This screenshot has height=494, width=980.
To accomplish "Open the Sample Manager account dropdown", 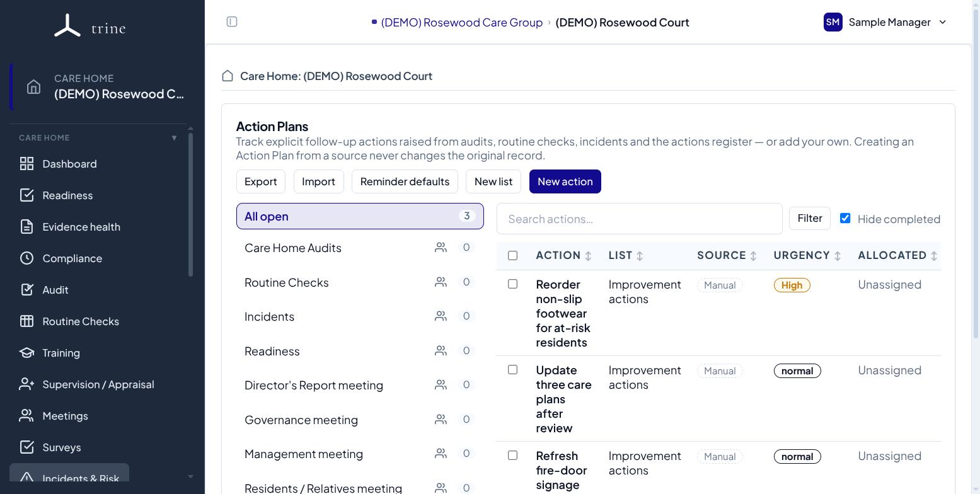I will click(x=885, y=22).
